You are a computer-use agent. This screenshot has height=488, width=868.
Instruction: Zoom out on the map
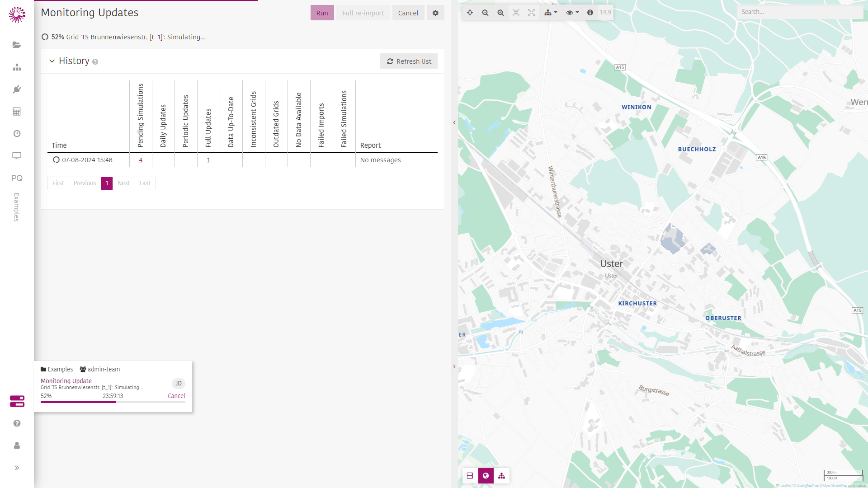[x=485, y=13]
